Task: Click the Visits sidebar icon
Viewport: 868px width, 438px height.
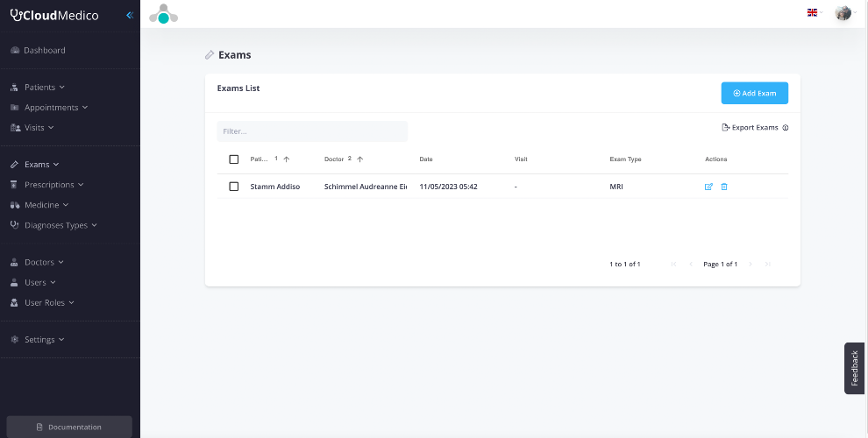Action: point(16,128)
